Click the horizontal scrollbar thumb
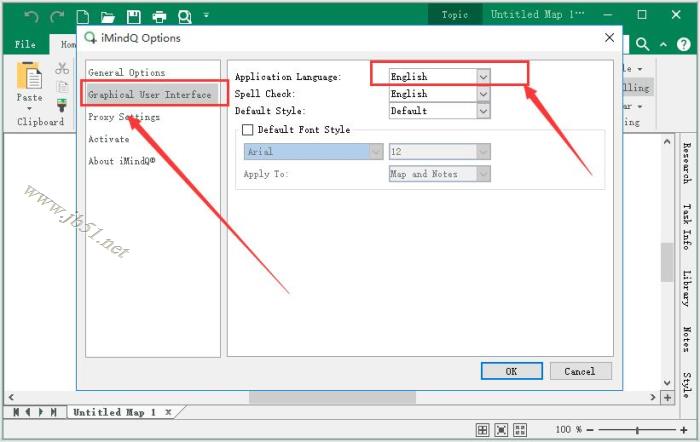The height and width of the screenshot is (442, 700). point(332,397)
